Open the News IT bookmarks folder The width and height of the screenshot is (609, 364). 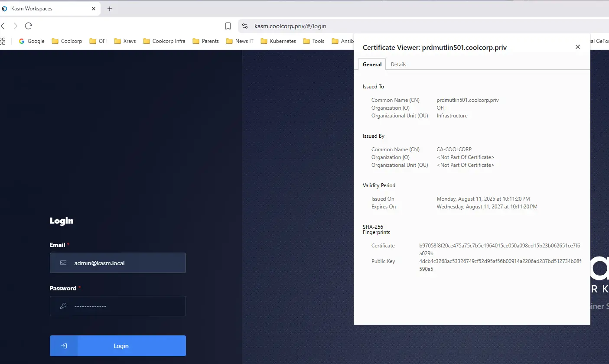click(240, 41)
